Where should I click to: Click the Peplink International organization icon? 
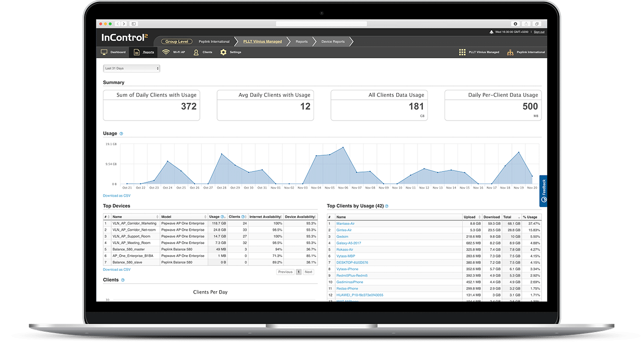click(x=510, y=52)
